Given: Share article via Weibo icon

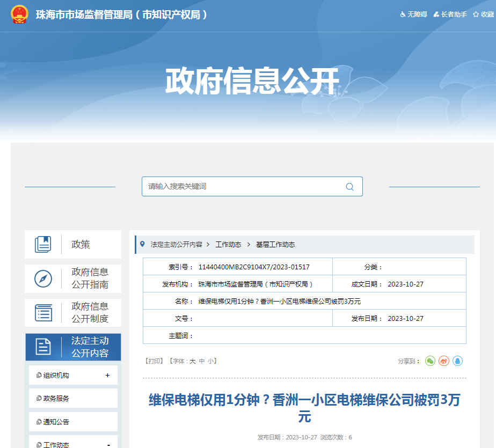Looking at the screenshot, I should coord(444,361).
